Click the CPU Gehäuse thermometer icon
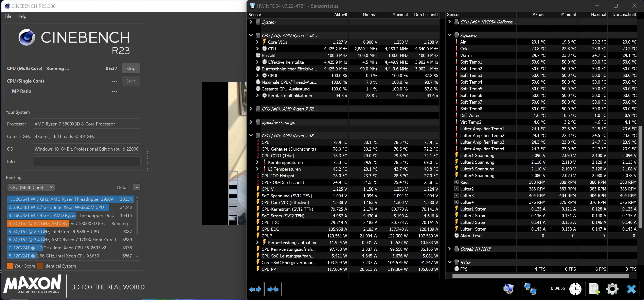Screen dimensions: 644x300 point(258,149)
